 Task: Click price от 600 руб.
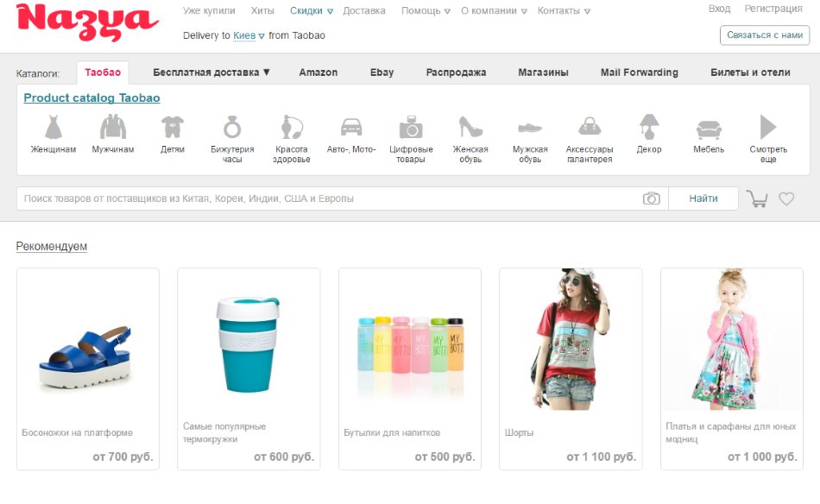(x=284, y=457)
